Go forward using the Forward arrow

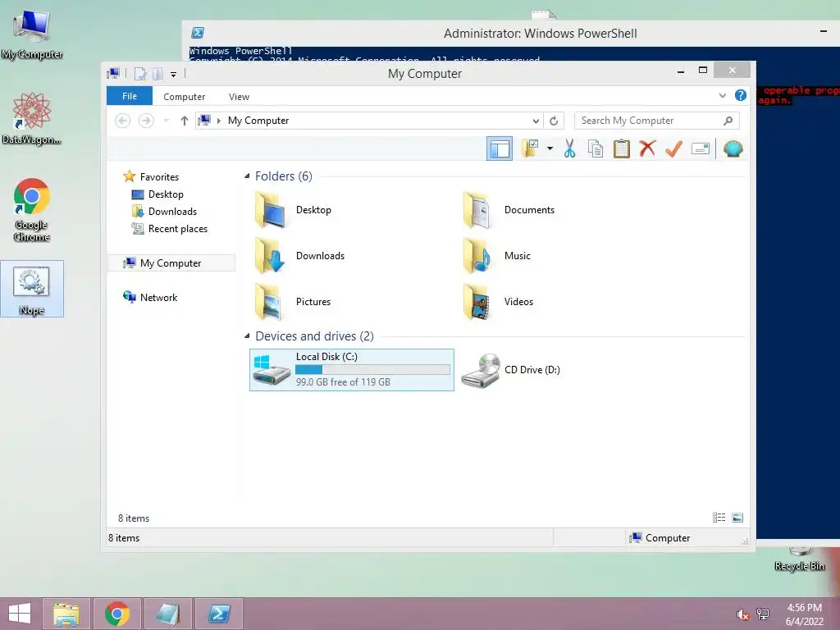(146, 121)
